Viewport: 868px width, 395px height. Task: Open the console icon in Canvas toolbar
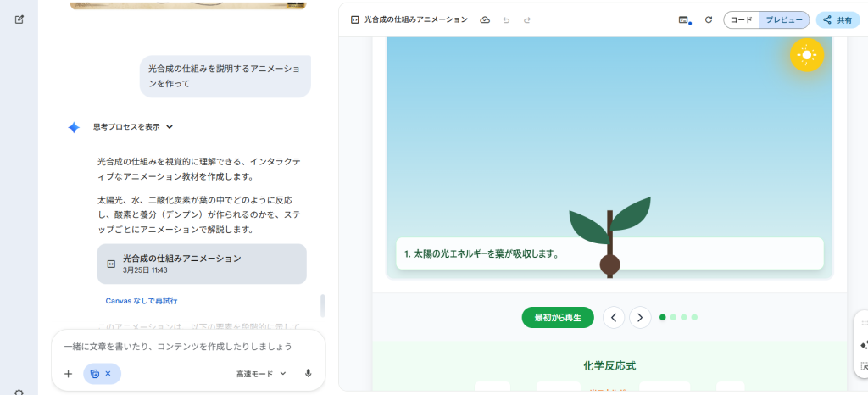coord(683,19)
